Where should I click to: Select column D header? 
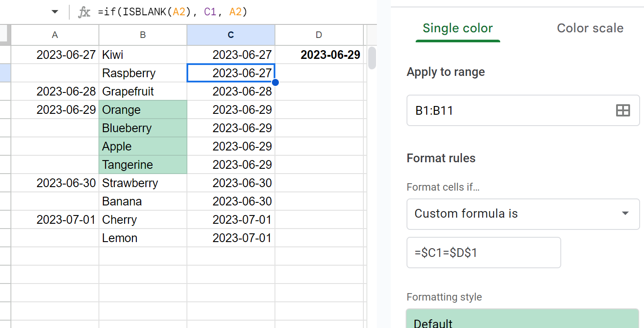click(319, 35)
